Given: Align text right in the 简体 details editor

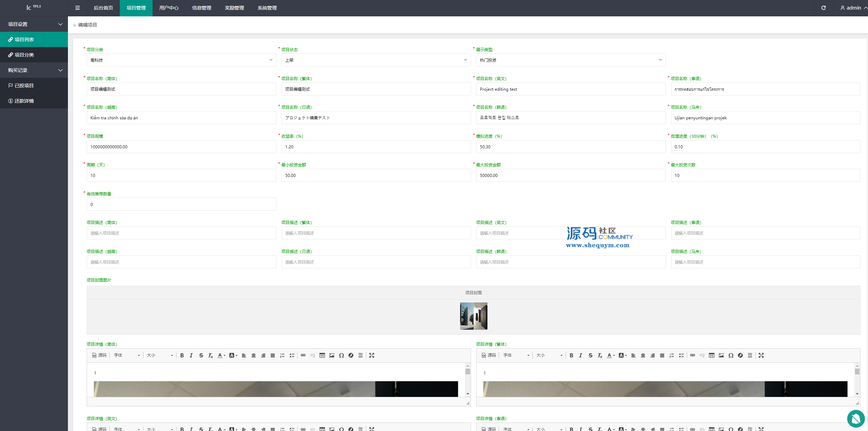Looking at the screenshot, I should pyautogui.click(x=263, y=355).
